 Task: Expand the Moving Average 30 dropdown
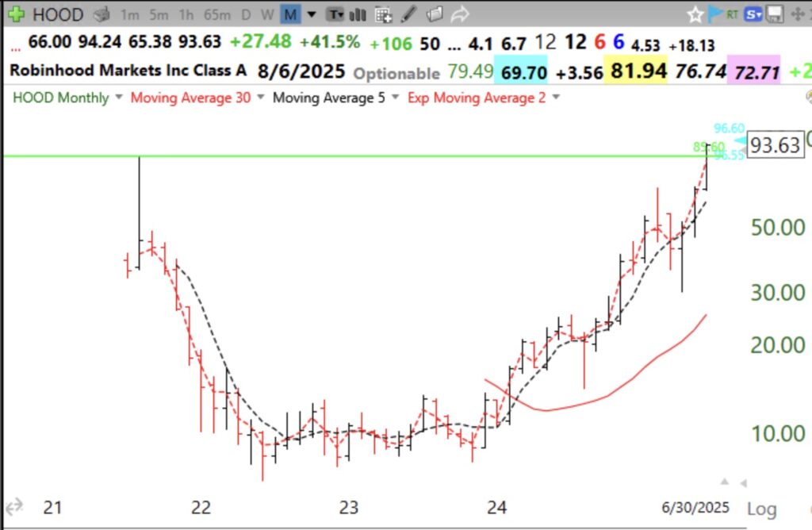(260, 97)
